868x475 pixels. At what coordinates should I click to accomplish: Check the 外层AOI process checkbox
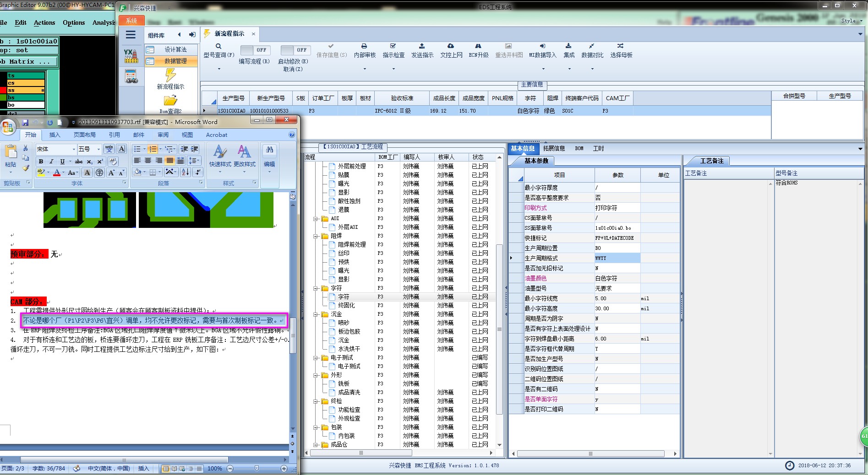coord(332,227)
